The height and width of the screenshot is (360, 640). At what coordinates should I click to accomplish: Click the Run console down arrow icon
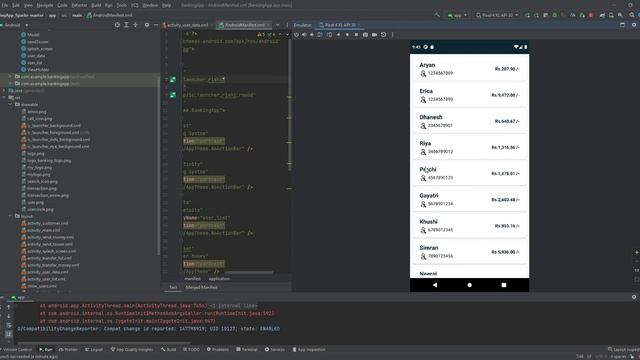click(8, 316)
